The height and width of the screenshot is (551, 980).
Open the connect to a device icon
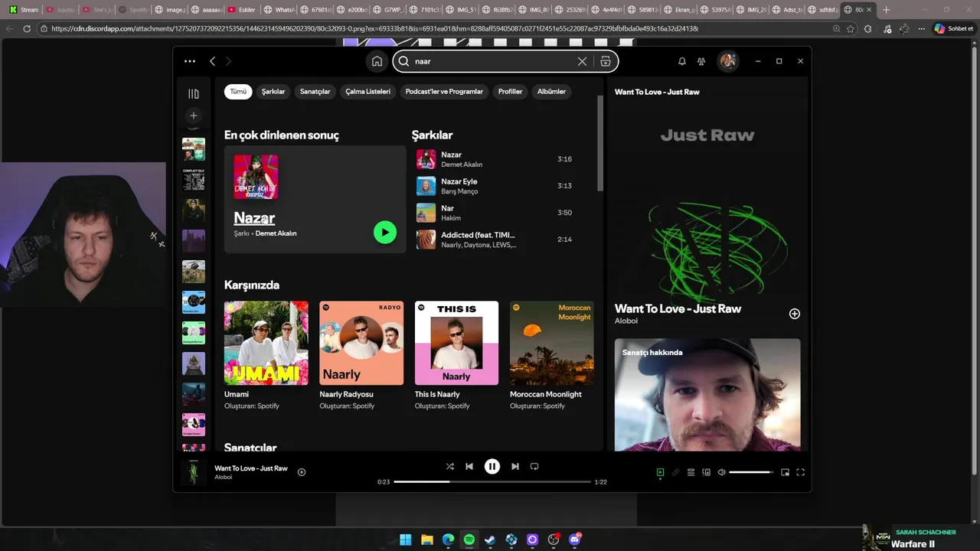tap(706, 472)
